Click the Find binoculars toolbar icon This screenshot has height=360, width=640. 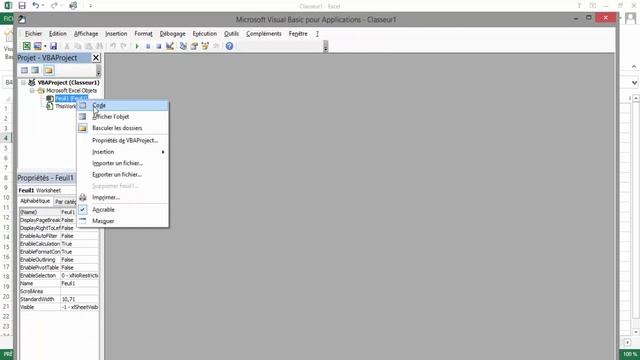tap(99, 46)
